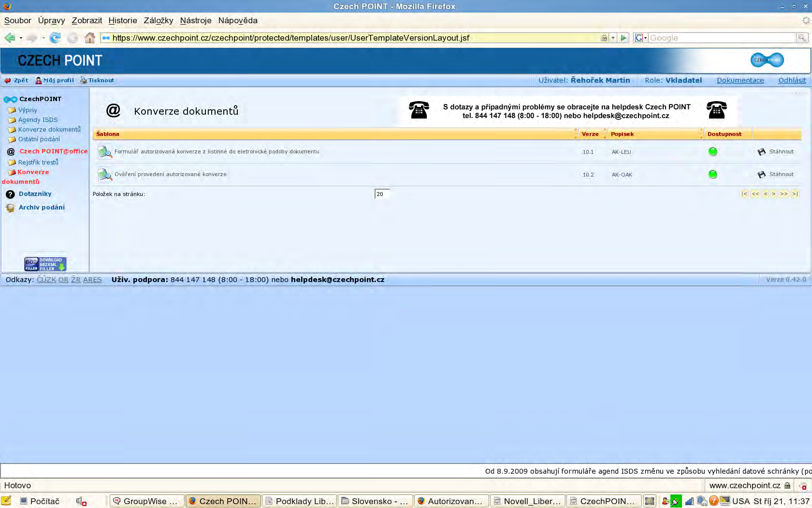Open the address bar history dropdown
The image size is (812, 508).
613,38
